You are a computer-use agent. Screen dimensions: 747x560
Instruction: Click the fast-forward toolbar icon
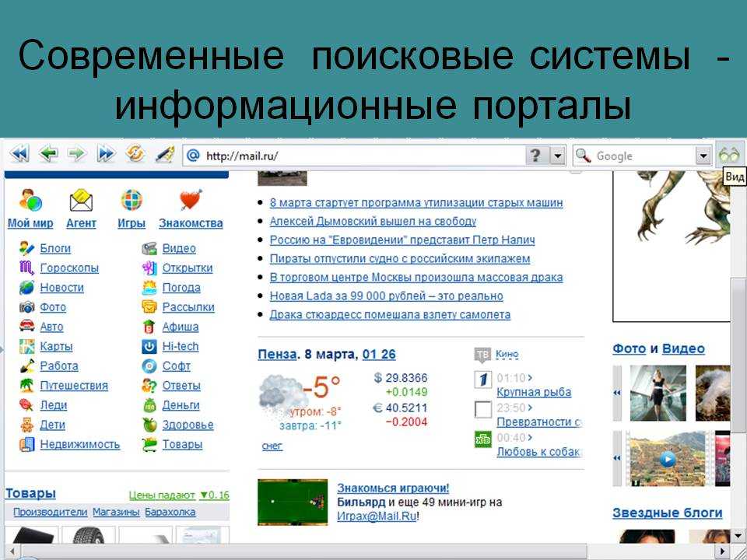point(105,154)
